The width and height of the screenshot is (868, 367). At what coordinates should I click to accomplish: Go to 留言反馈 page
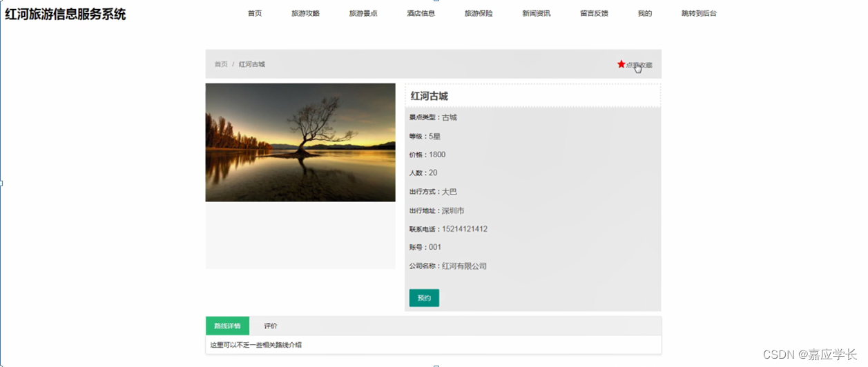tap(594, 13)
